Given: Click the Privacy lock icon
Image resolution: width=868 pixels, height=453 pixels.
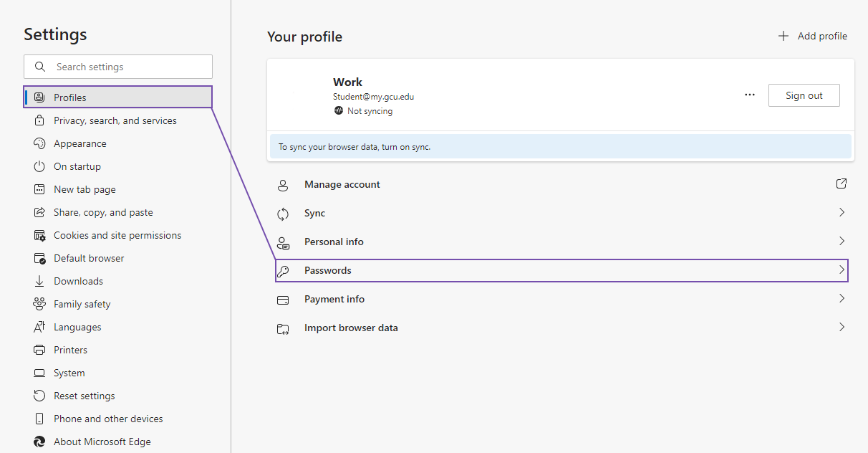Looking at the screenshot, I should coord(39,120).
